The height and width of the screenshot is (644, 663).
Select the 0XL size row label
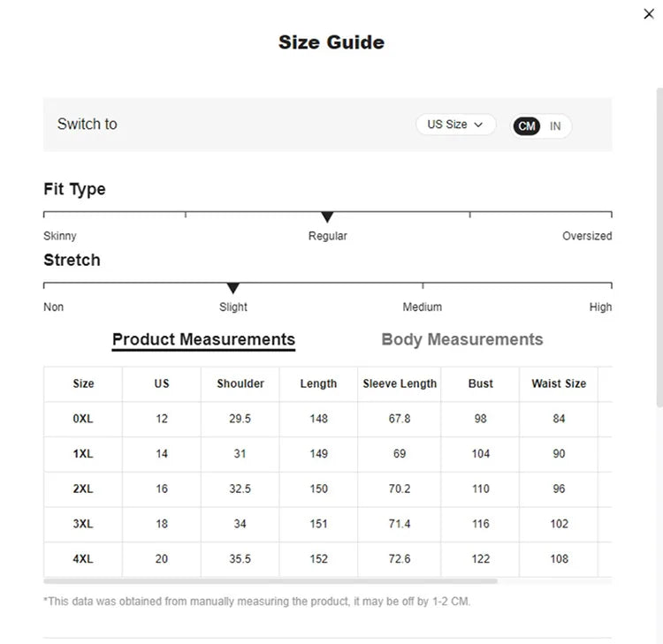[x=83, y=419]
